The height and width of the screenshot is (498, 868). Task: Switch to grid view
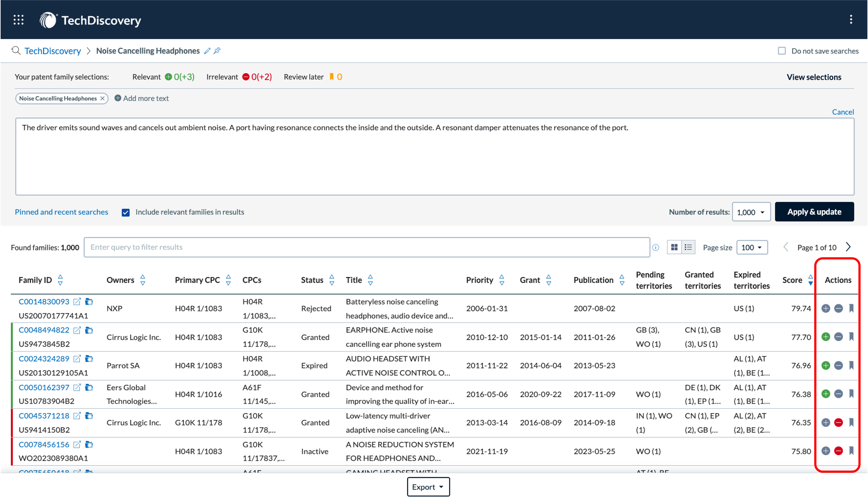coord(674,247)
